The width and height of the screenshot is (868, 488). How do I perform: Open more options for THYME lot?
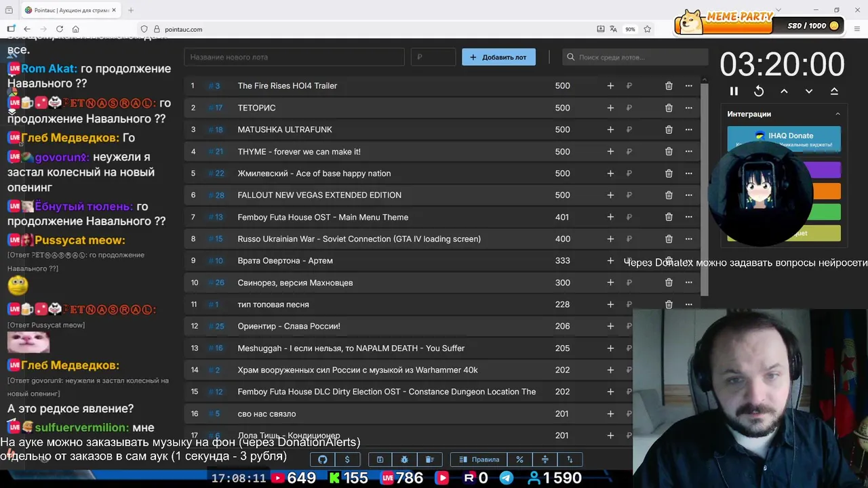point(689,152)
